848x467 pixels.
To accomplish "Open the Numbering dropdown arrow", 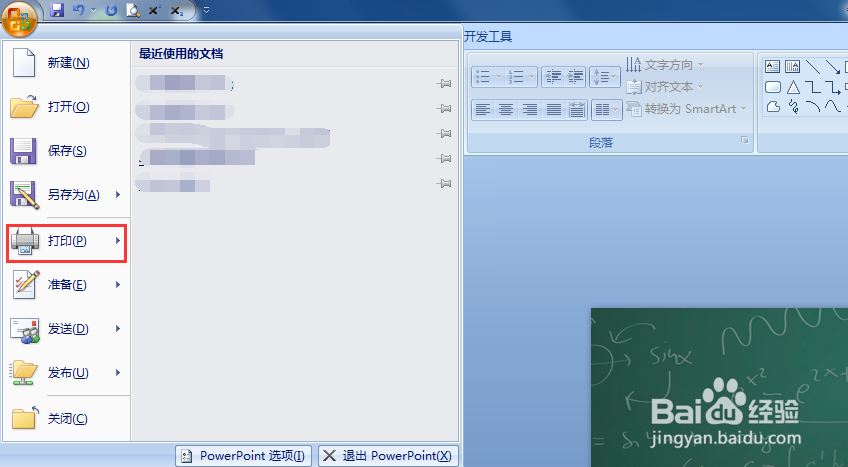I will tap(532, 77).
